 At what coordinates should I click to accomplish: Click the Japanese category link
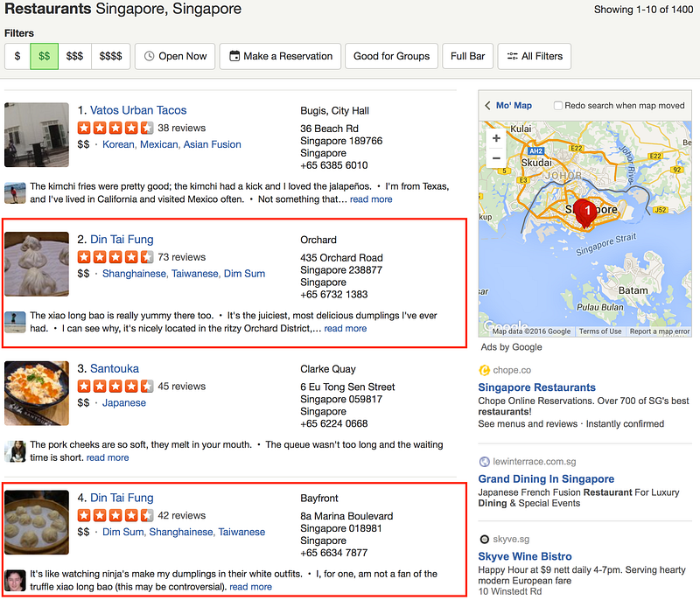(x=124, y=403)
